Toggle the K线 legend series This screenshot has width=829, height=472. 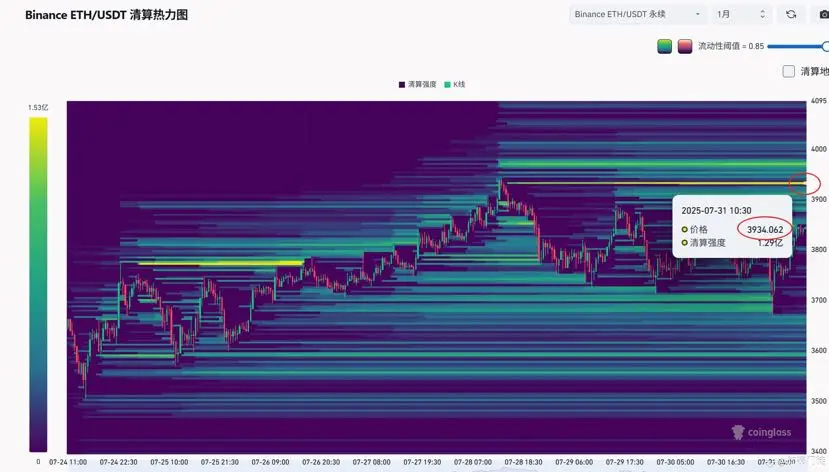coord(455,85)
